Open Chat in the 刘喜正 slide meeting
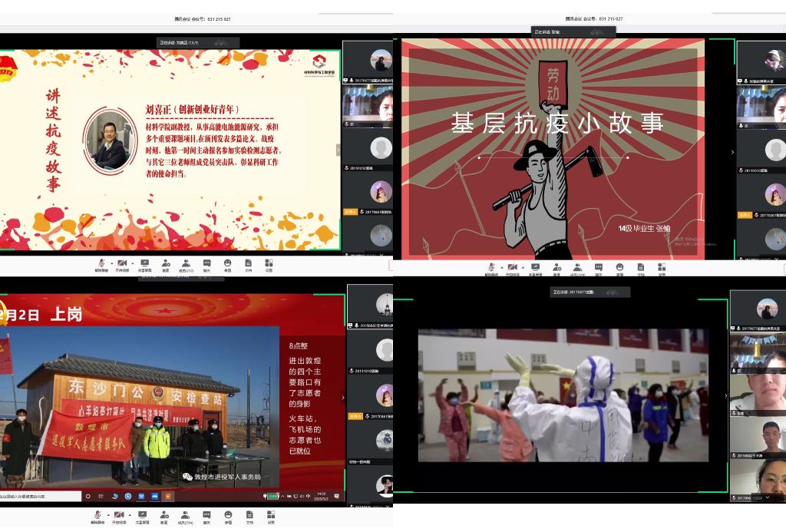Image resolution: width=786 pixels, height=532 pixels. [x=206, y=266]
